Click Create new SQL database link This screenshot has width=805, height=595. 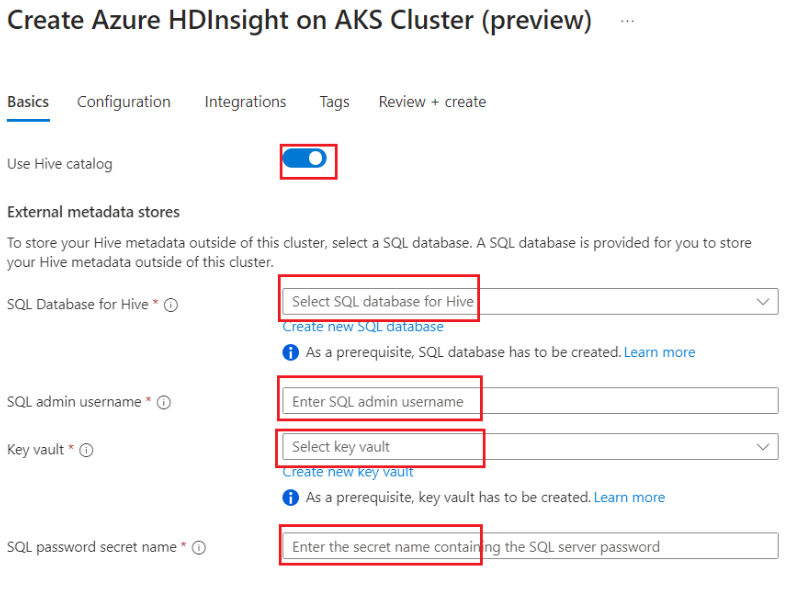(x=363, y=327)
